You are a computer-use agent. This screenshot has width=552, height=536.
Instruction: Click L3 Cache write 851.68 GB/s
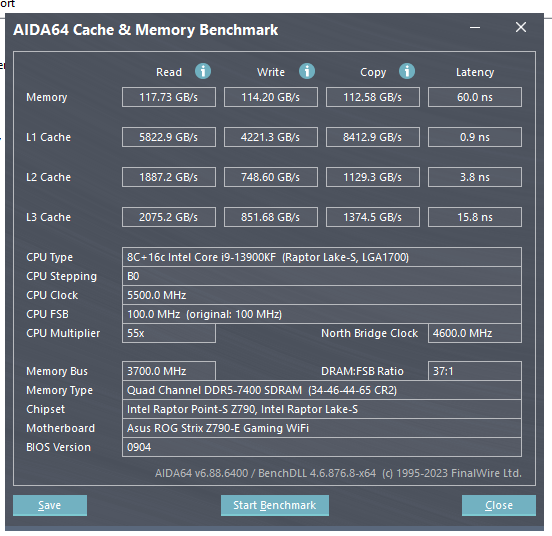(271, 217)
